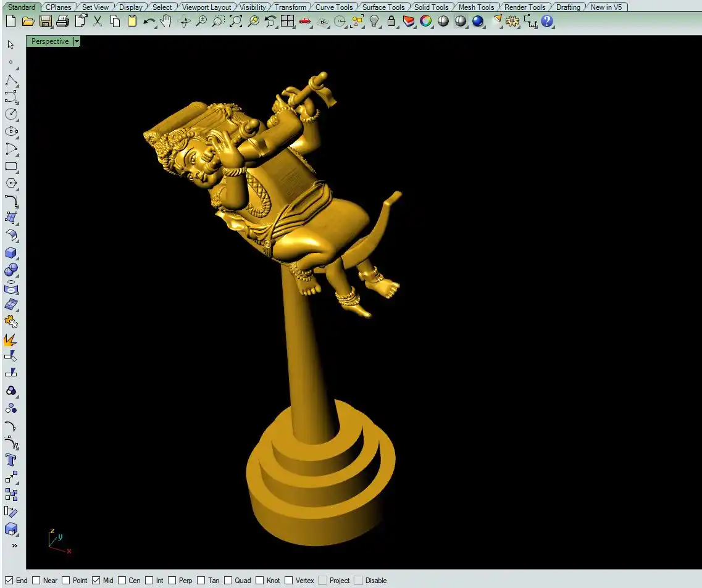Click the Save file icon
This screenshot has width=702, height=588.
[45, 22]
